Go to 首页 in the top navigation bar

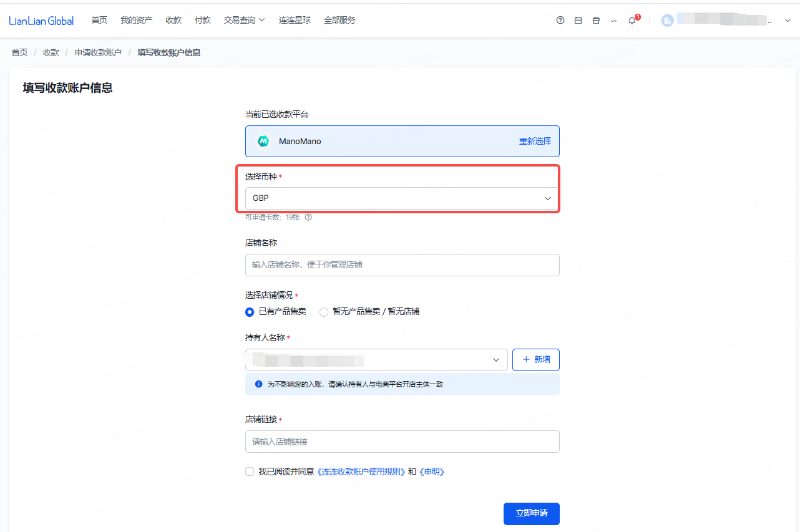(99, 21)
